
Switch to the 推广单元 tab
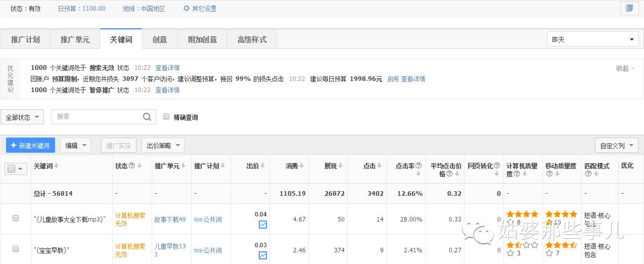point(75,39)
